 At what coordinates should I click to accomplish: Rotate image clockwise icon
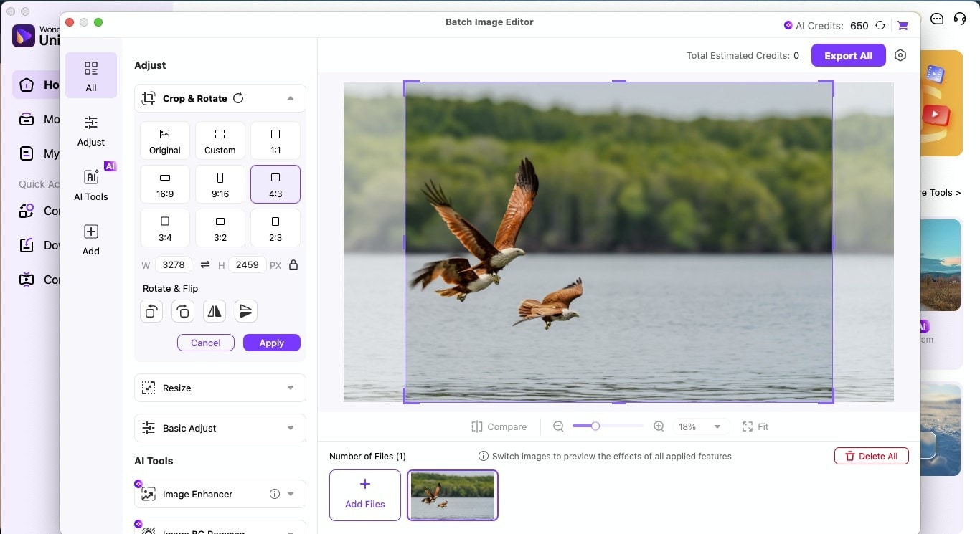tap(183, 311)
